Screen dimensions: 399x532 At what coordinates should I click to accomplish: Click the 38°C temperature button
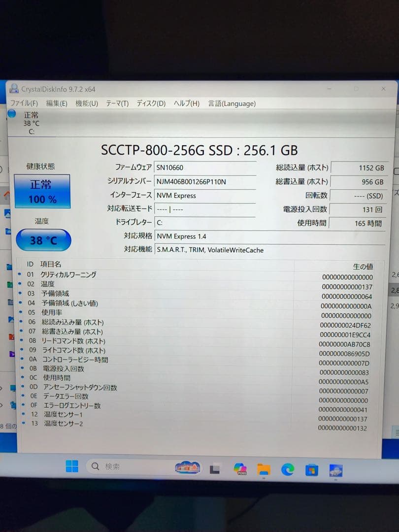(43, 240)
